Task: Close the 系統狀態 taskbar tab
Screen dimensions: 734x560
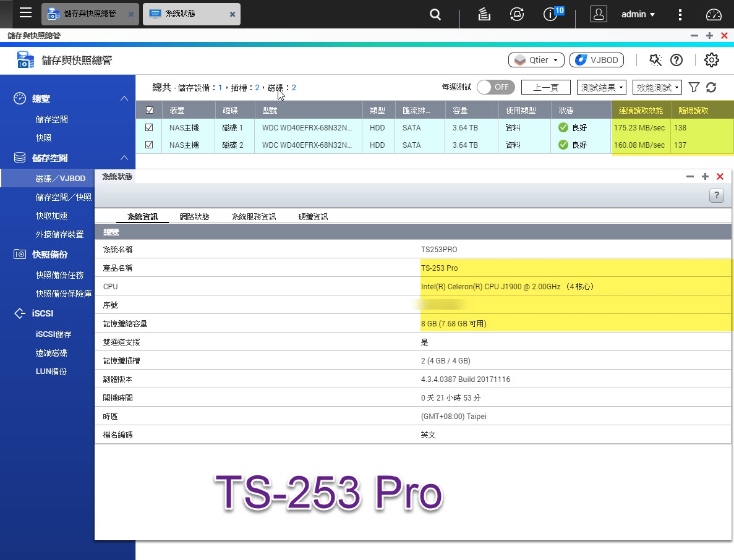Action: pyautogui.click(x=232, y=14)
